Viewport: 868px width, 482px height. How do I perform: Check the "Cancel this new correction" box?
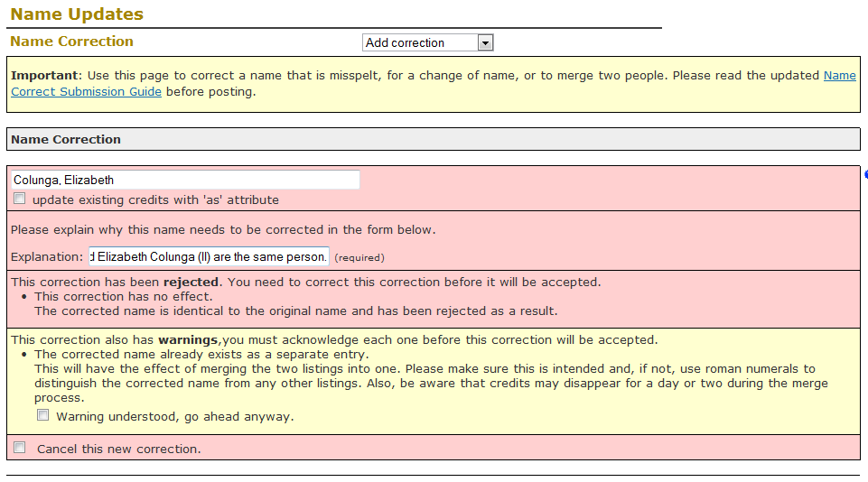20,448
